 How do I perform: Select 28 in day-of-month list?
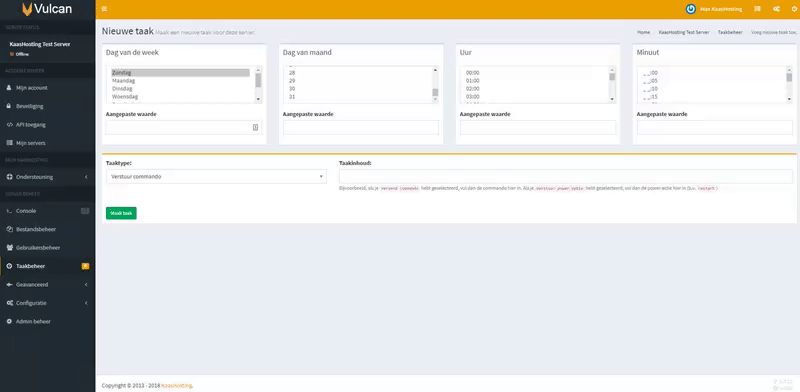point(357,73)
